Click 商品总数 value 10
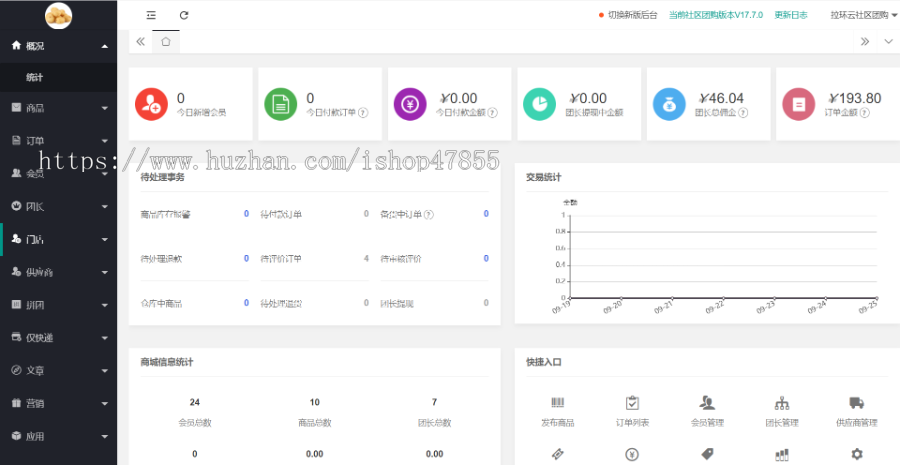This screenshot has width=900, height=465. pos(315,402)
